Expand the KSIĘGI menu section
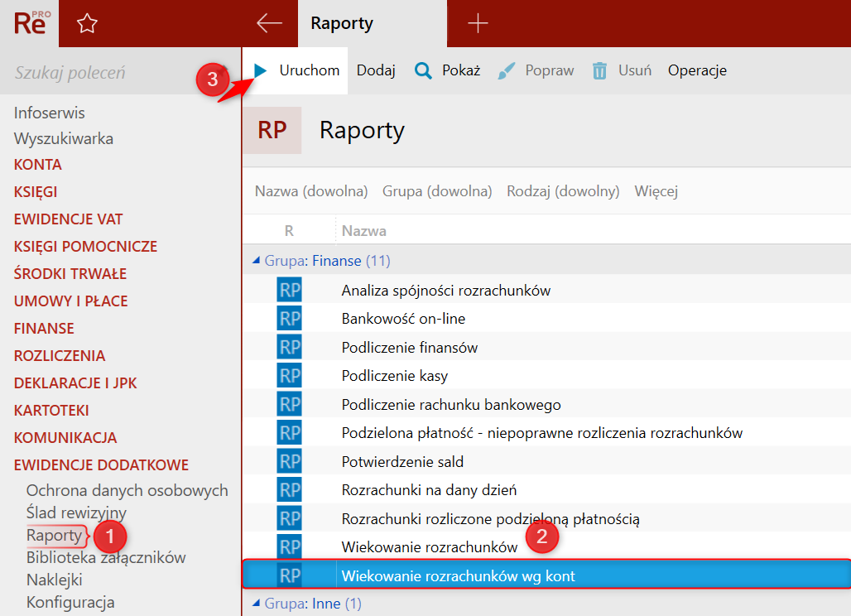The width and height of the screenshot is (851, 616). click(36, 191)
